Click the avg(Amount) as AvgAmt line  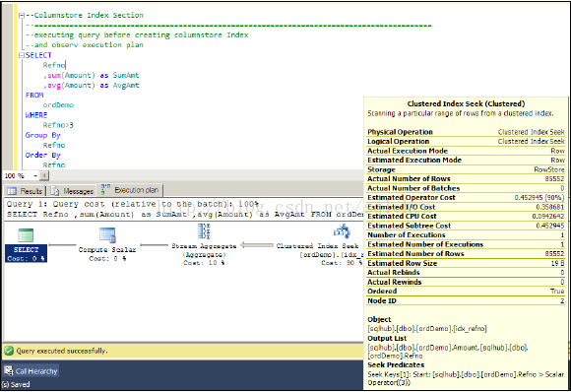[x=91, y=86]
